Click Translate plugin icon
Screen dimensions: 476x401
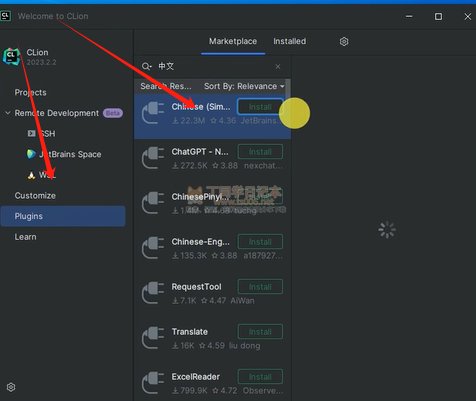click(x=153, y=338)
